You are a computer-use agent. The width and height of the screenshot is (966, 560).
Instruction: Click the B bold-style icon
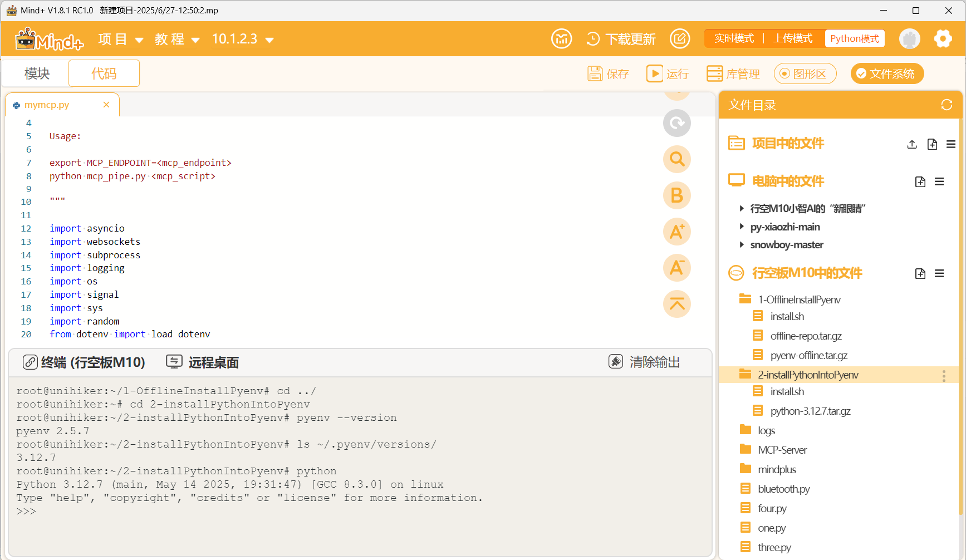tap(677, 195)
